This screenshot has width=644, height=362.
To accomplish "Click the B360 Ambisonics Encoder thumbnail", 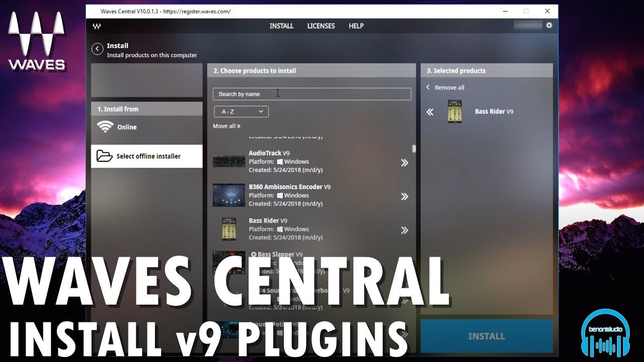I will pyautogui.click(x=229, y=195).
